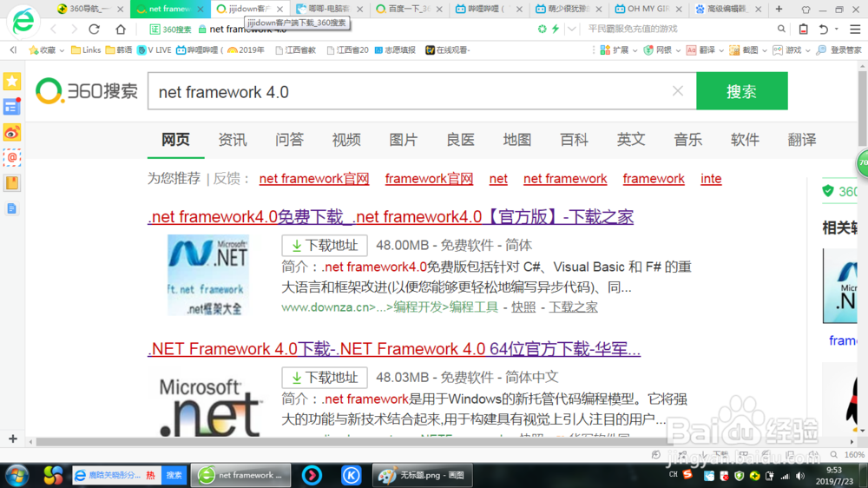The image size is (868, 488).
Task: Add a new sidebar app with plus
Action: (x=13, y=439)
